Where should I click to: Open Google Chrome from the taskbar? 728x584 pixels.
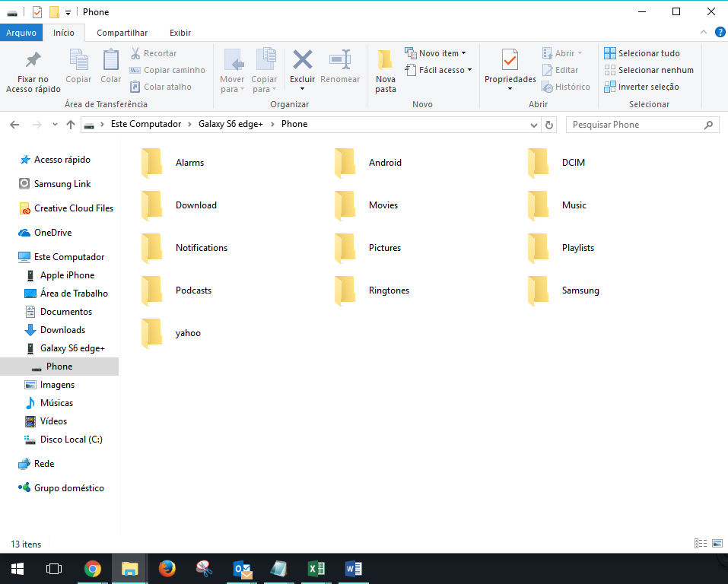pos(93,569)
